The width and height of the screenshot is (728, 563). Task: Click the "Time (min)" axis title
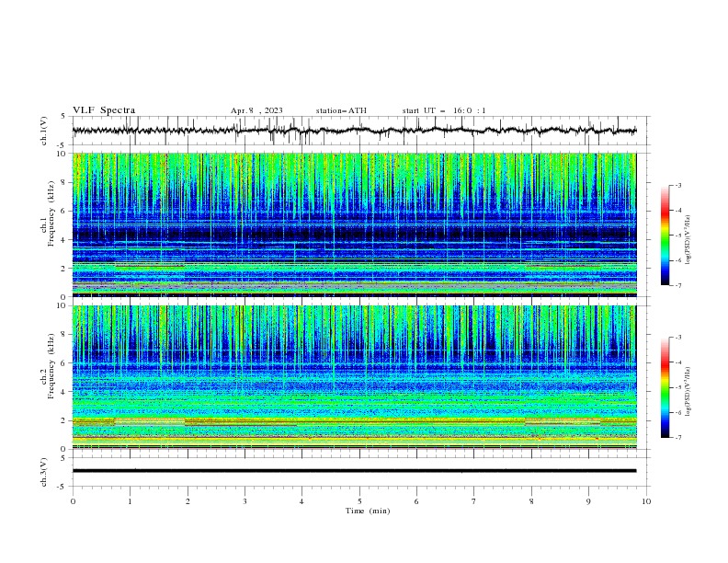[368, 511]
